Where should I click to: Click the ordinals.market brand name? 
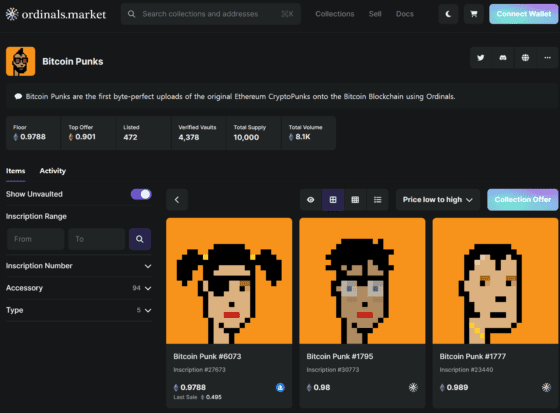click(64, 14)
